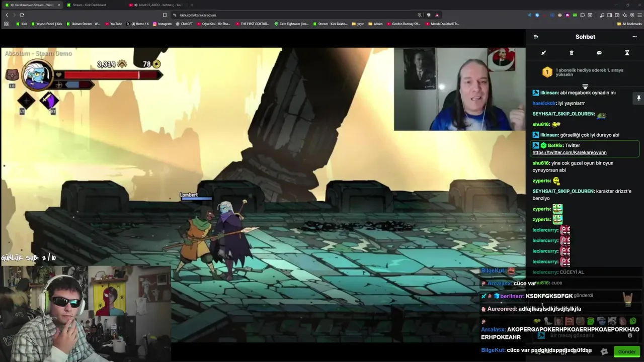Open the Instagram bookmark
This screenshot has width=644, height=362.
(x=162, y=24)
